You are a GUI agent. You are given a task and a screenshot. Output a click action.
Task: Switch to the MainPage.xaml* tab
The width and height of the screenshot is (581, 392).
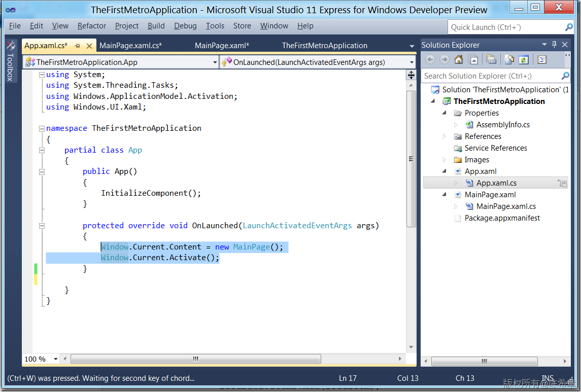click(222, 46)
